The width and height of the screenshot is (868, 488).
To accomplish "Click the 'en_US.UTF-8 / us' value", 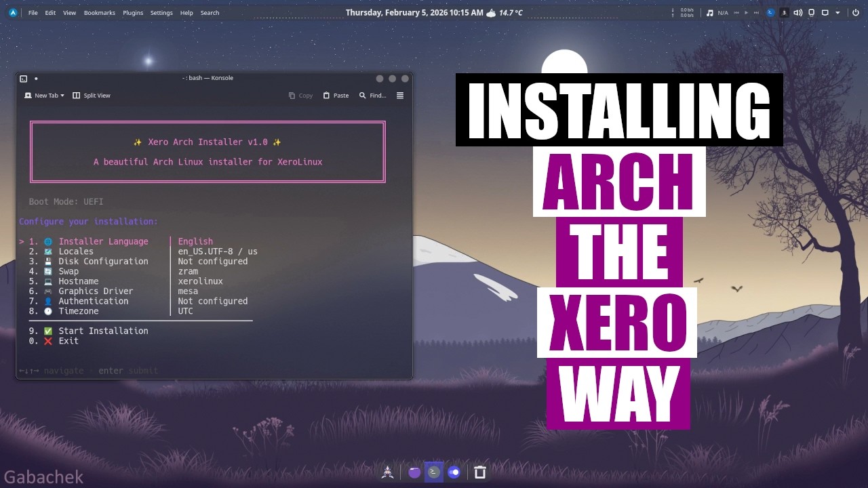I will click(x=218, y=251).
